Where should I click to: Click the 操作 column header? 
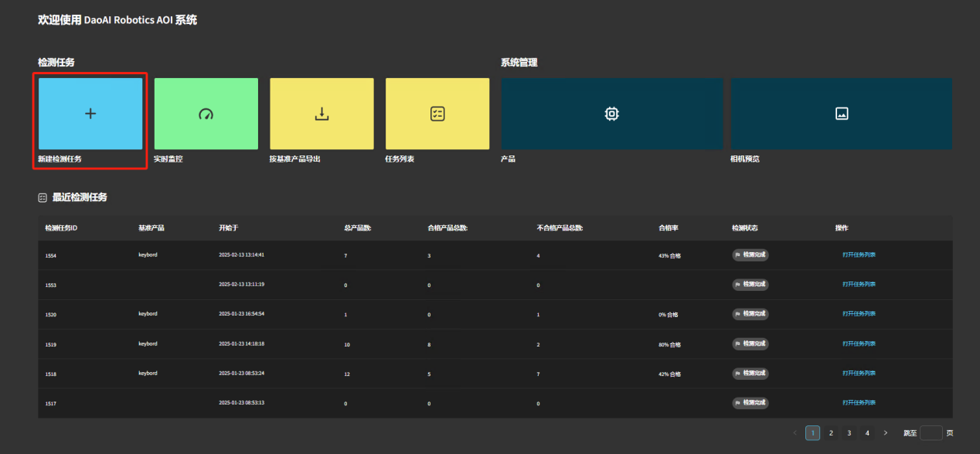[x=842, y=228]
